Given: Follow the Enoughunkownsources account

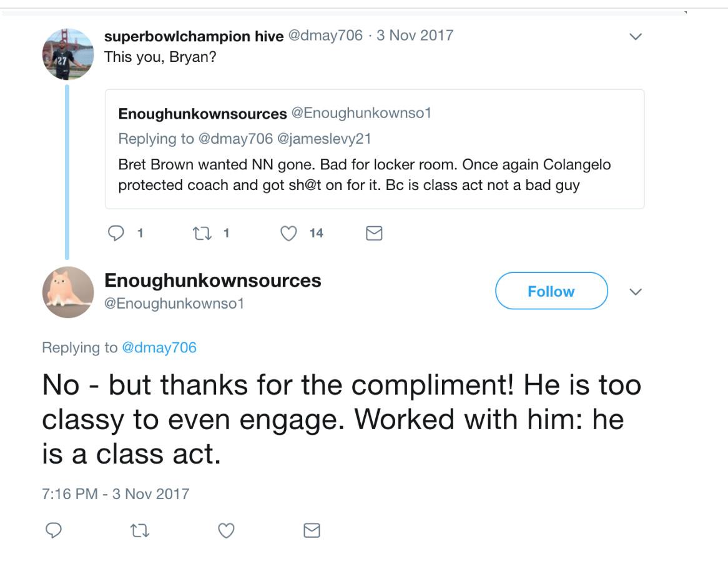Looking at the screenshot, I should point(551,291).
